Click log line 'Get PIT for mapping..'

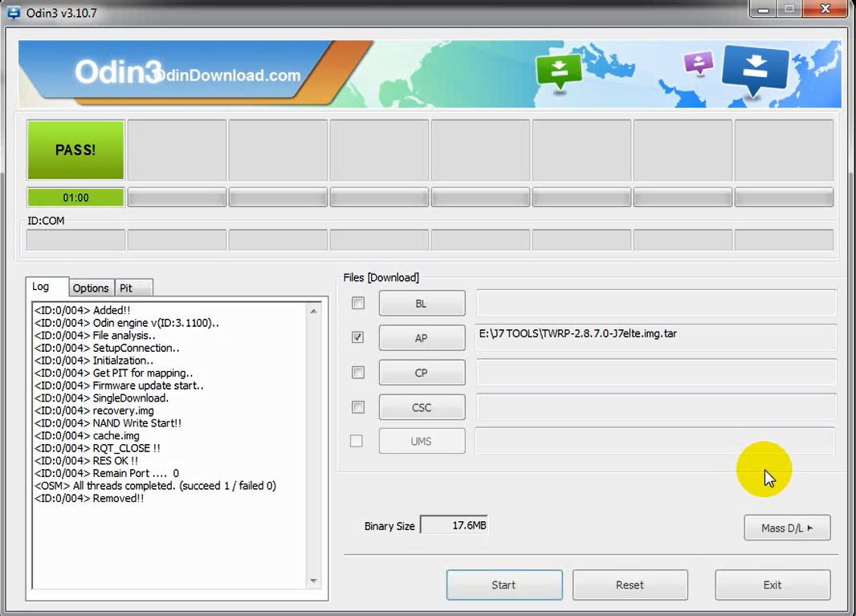[x=113, y=373]
